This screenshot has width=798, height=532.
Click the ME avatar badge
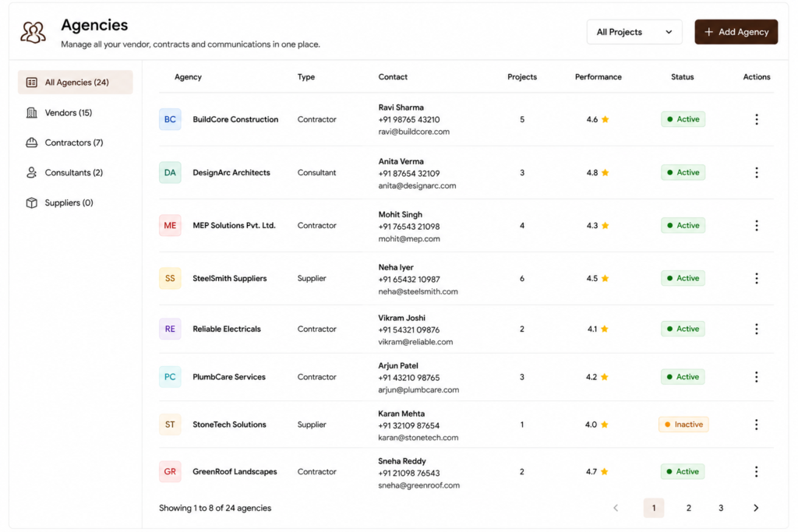(170, 225)
